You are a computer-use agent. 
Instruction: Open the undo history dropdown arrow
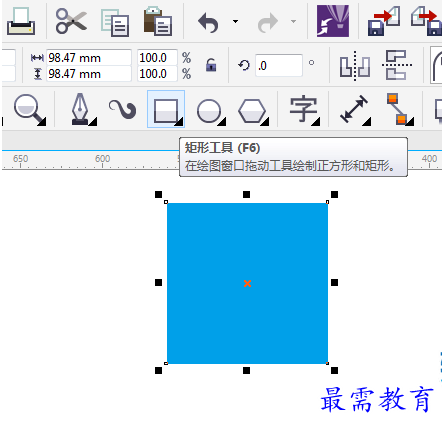(235, 22)
